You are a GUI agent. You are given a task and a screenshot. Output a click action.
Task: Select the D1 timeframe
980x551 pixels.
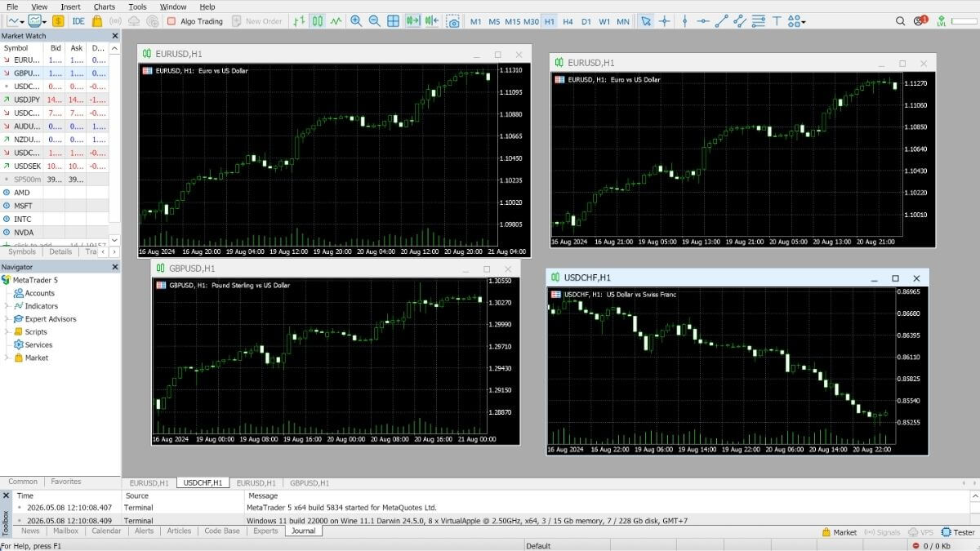click(586, 21)
